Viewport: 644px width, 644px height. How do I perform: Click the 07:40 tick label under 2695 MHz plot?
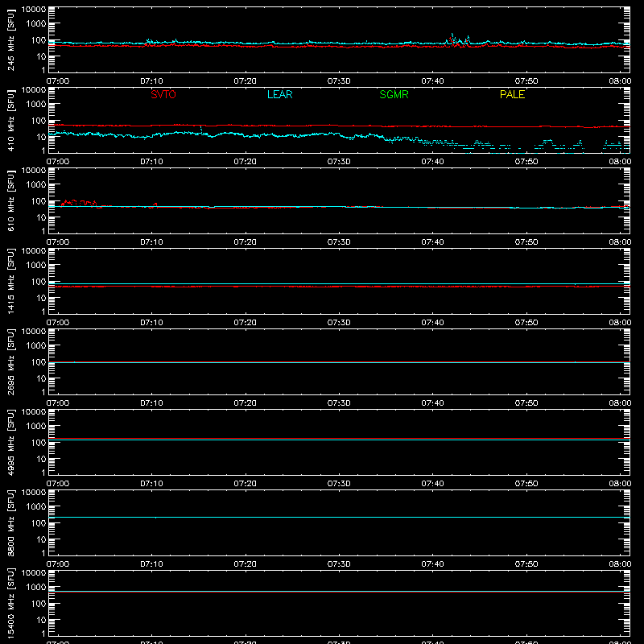pyautogui.click(x=432, y=403)
